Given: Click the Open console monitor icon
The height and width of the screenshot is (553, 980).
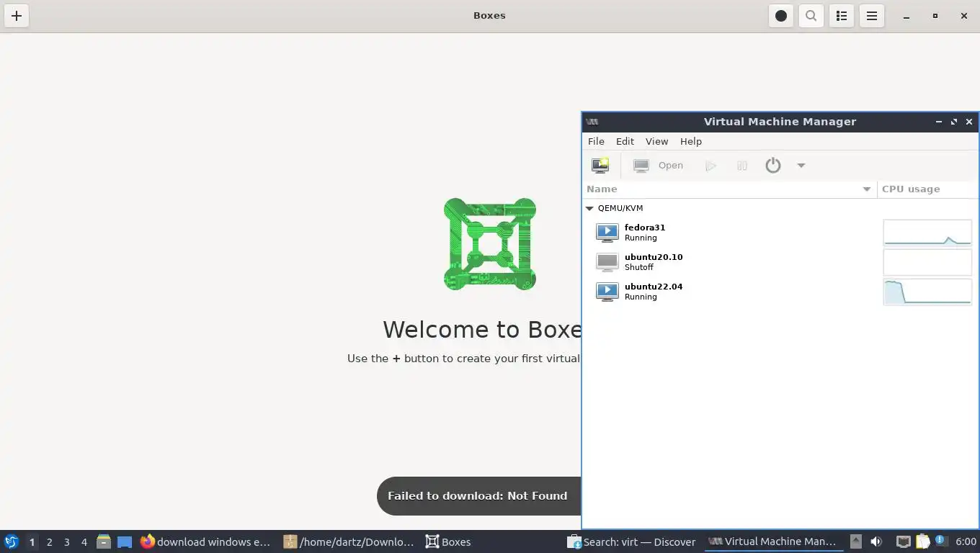Looking at the screenshot, I should click(641, 166).
